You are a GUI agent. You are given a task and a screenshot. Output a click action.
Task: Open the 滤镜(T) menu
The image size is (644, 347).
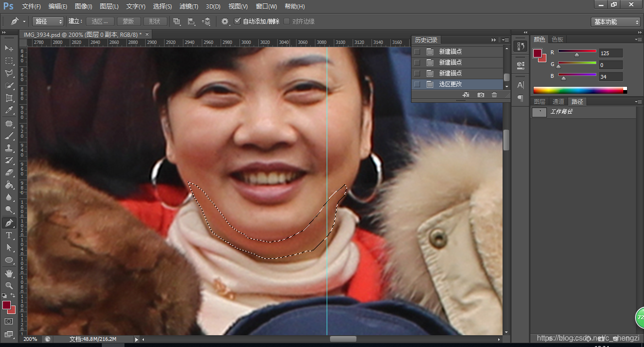tap(189, 7)
